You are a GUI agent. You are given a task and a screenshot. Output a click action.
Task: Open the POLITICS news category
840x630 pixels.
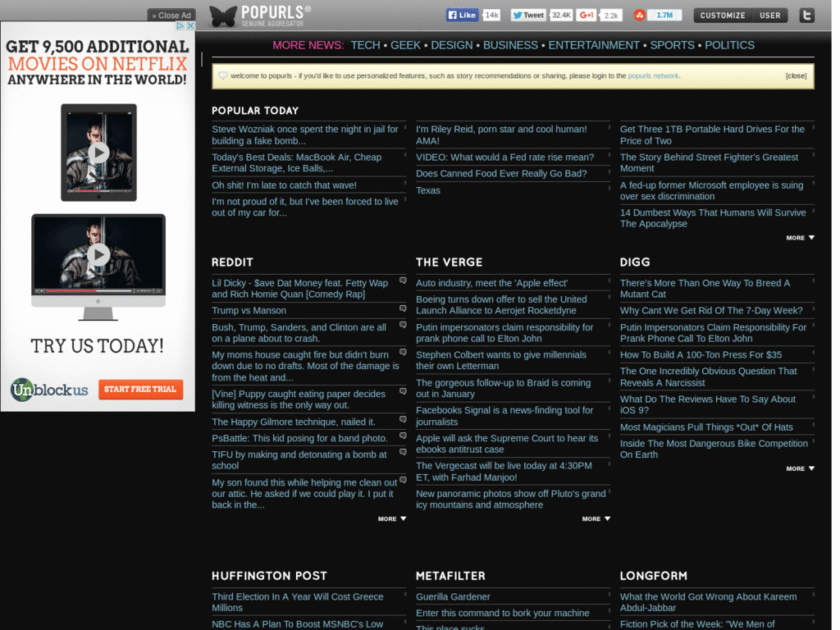point(729,46)
